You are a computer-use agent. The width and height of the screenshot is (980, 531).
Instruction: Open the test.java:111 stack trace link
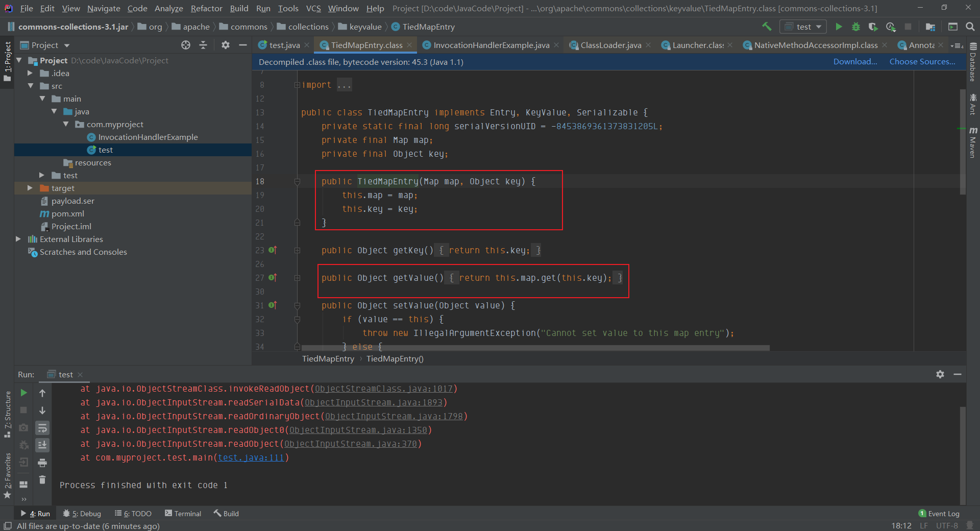251,457
